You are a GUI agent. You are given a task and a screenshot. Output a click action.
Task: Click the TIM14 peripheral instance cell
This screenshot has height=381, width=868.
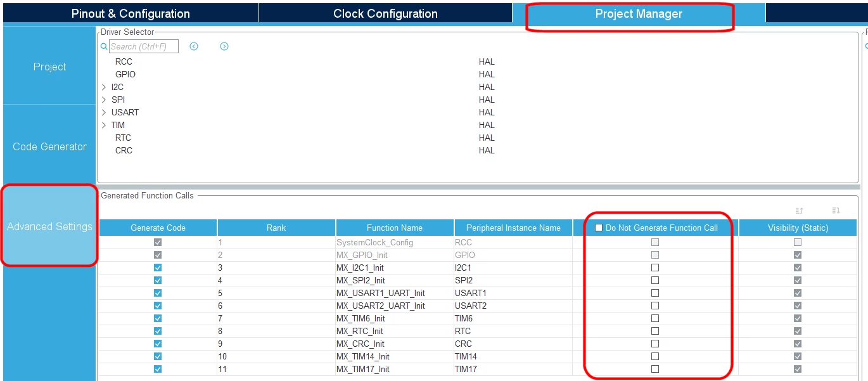513,356
